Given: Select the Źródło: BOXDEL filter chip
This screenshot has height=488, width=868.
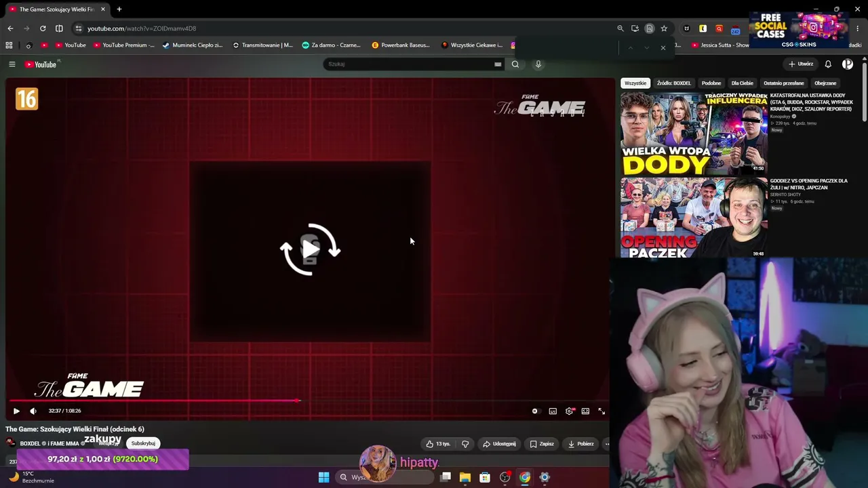Looking at the screenshot, I should pos(673,83).
